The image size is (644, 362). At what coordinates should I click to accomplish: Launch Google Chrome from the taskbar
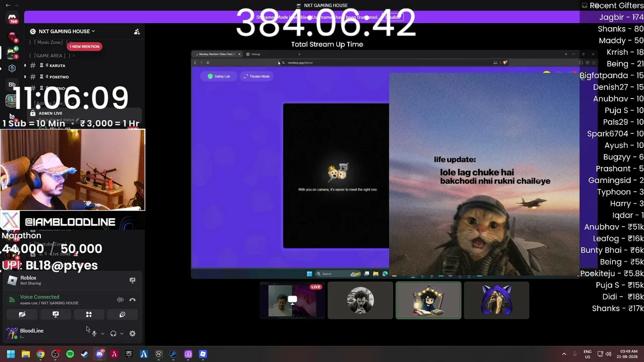pos(40,354)
